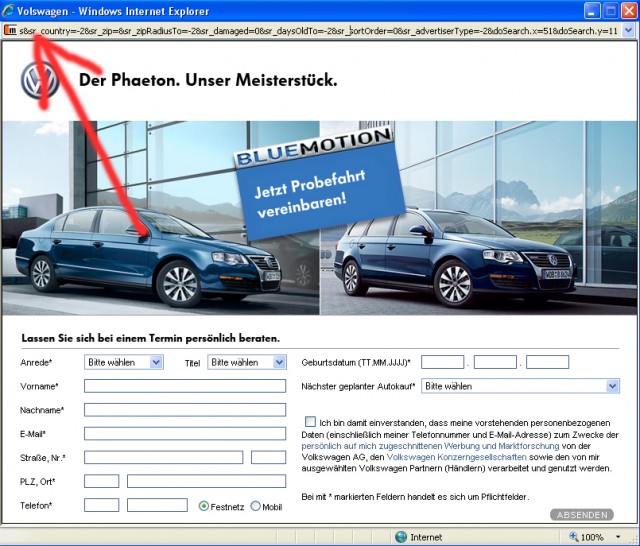
Task: Click the ABSENDEN submit button
Action: tap(582, 515)
